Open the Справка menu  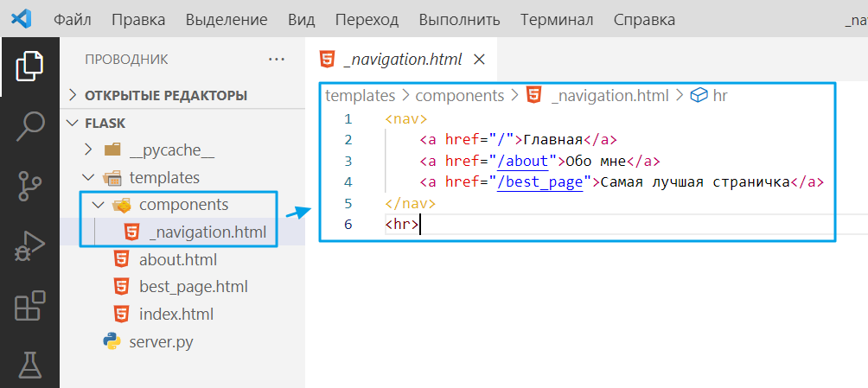coord(644,20)
